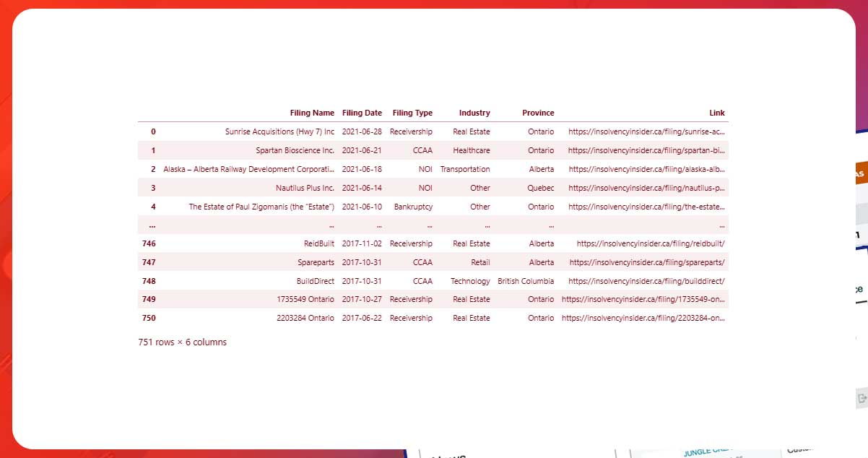Select the Nautilus Plus Inc. cell

[x=305, y=188]
